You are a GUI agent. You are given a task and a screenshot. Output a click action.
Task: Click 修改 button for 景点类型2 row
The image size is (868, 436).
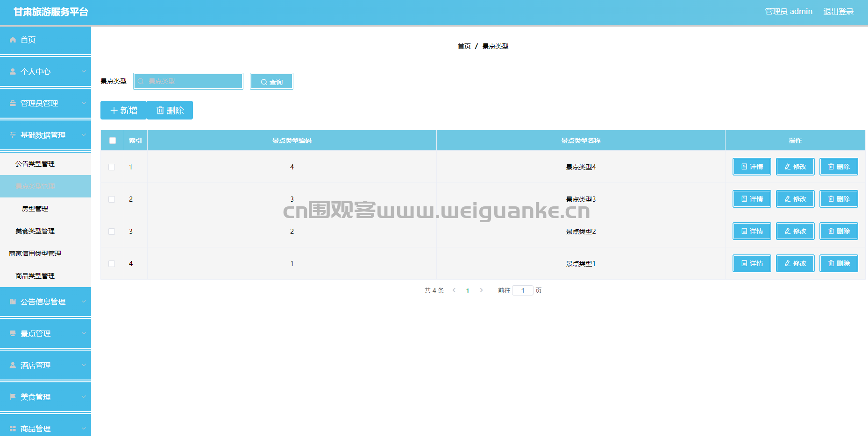pyautogui.click(x=795, y=231)
